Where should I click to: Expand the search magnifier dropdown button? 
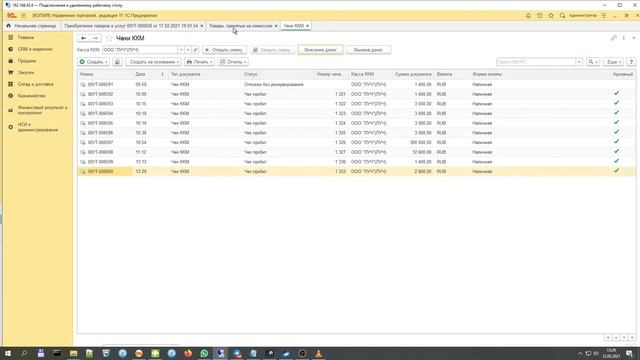593,62
